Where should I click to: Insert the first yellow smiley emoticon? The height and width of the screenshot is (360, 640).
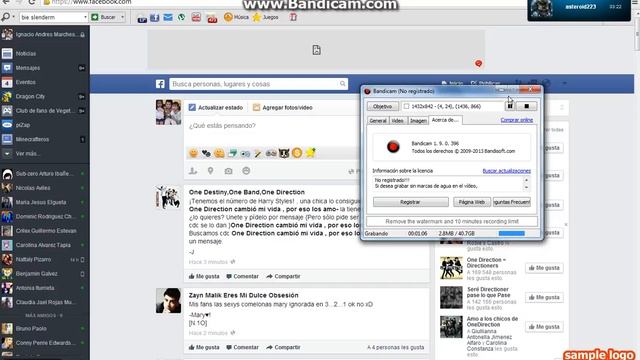tap(193, 153)
